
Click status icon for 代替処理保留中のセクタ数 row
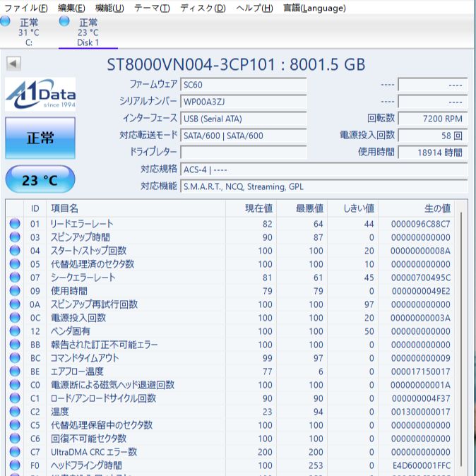(x=15, y=425)
